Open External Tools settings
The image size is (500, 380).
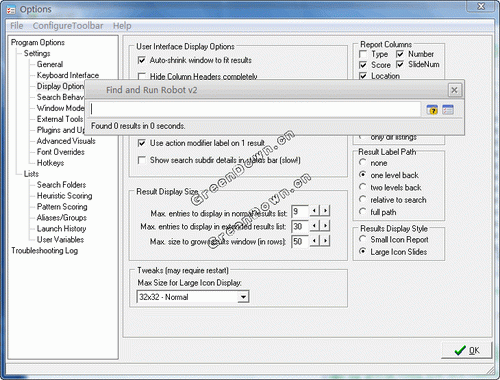[x=60, y=119]
